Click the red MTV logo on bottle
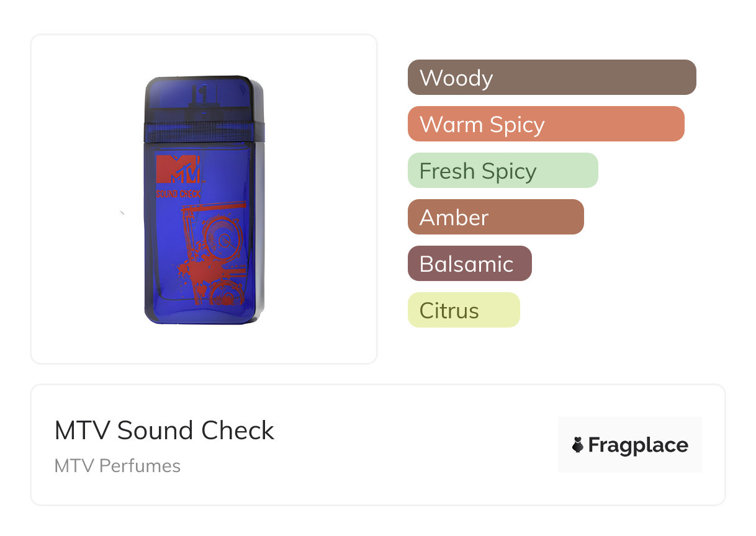This screenshot has height=536, width=756. click(178, 169)
